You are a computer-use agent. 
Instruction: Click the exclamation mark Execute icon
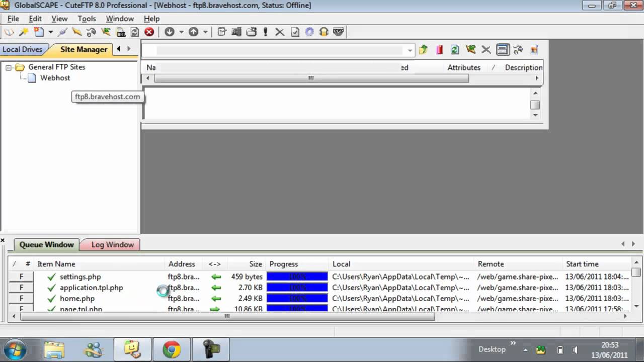[266, 32]
